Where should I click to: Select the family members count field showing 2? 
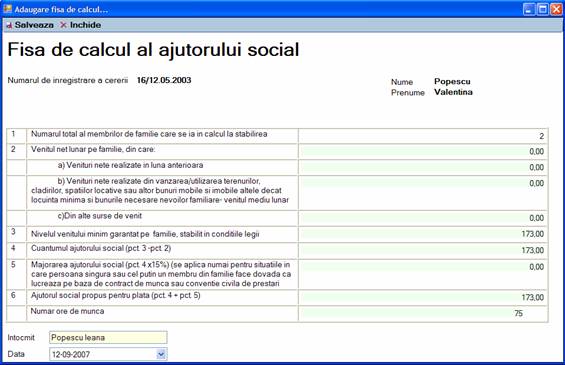pyautogui.click(x=423, y=136)
